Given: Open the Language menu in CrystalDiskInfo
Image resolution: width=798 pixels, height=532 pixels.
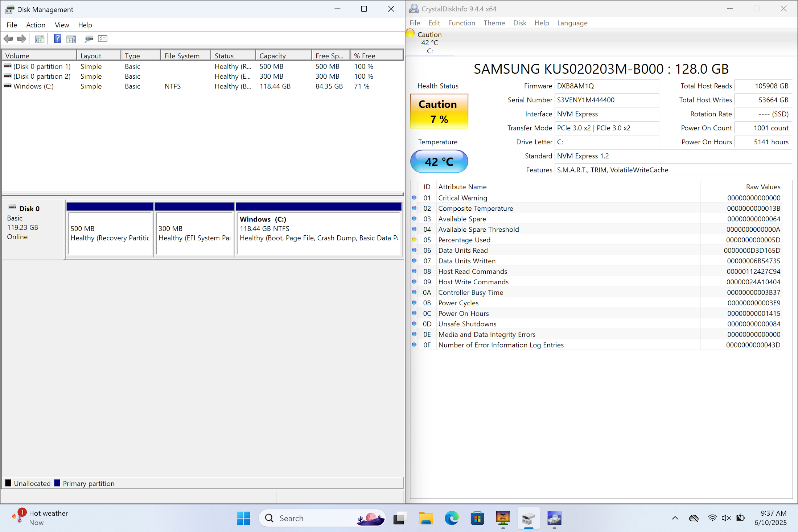Looking at the screenshot, I should (572, 23).
